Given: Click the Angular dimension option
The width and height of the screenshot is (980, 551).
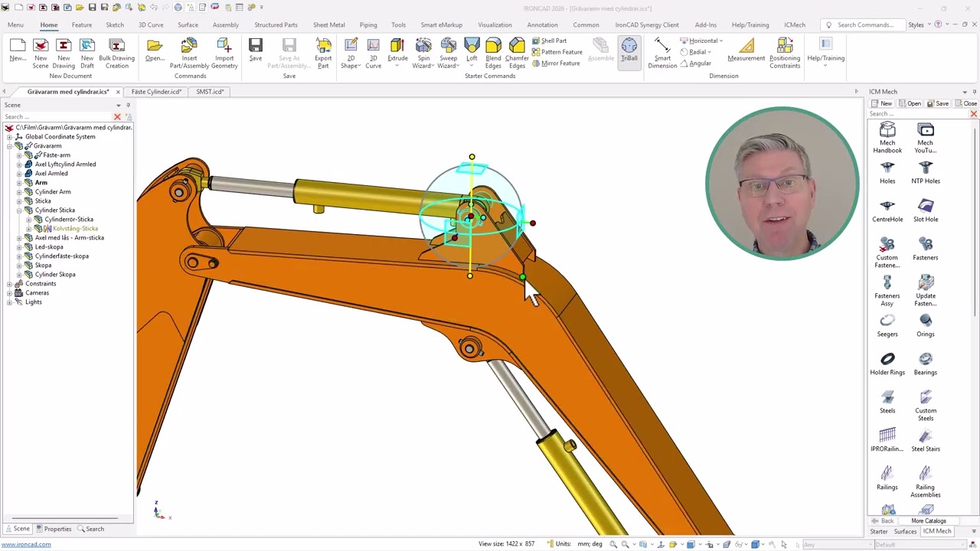Looking at the screenshot, I should coord(695,64).
